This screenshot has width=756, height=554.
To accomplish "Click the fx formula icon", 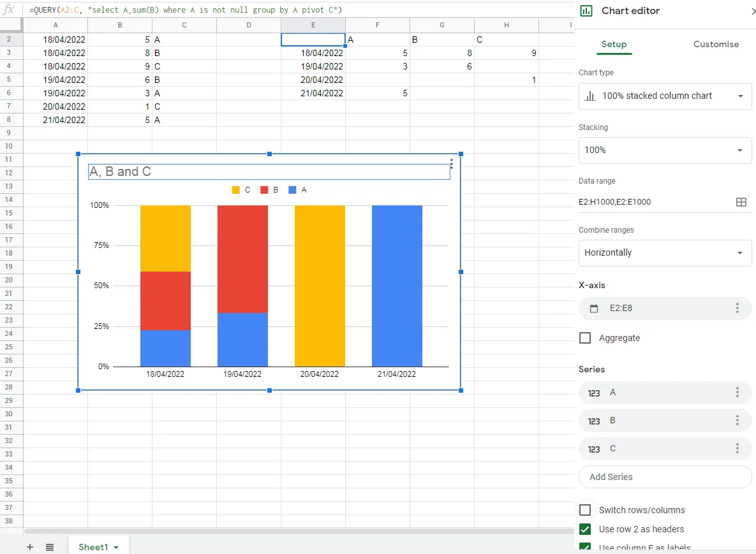I will [x=9, y=10].
